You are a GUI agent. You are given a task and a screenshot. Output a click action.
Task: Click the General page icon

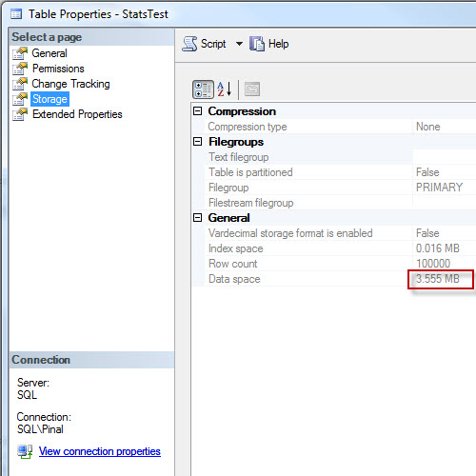[20, 53]
